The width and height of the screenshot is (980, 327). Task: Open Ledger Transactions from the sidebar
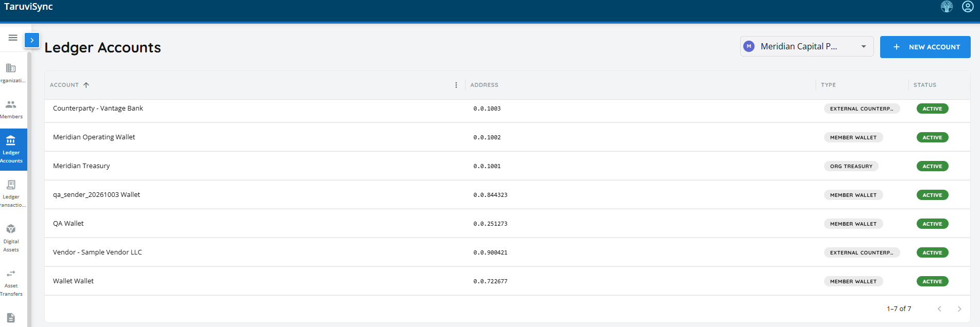pyautogui.click(x=11, y=194)
